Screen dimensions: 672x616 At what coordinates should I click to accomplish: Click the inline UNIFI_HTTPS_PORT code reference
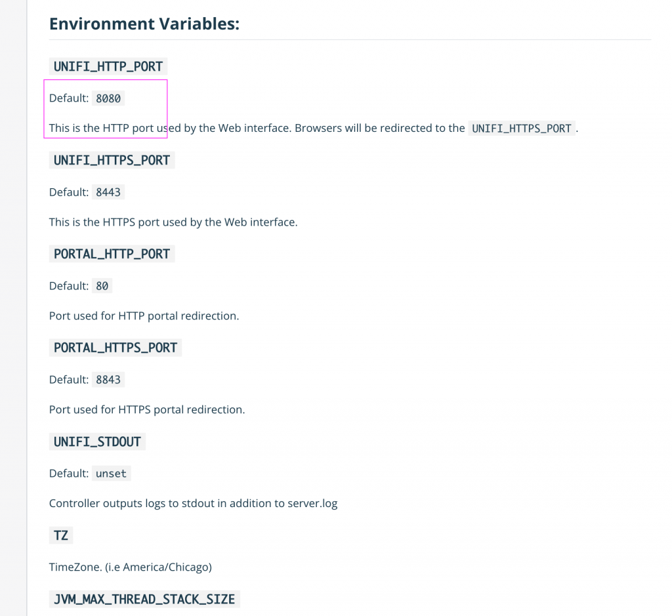521,128
